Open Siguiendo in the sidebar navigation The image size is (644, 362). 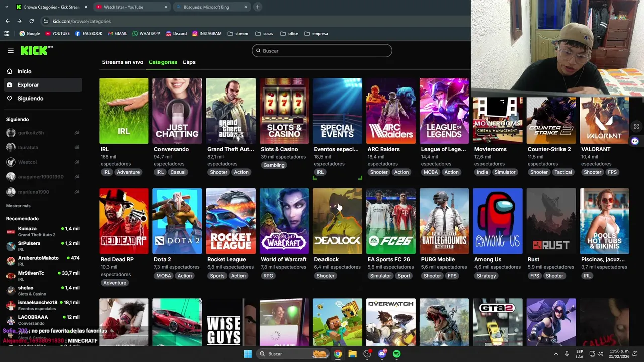[43, 99]
